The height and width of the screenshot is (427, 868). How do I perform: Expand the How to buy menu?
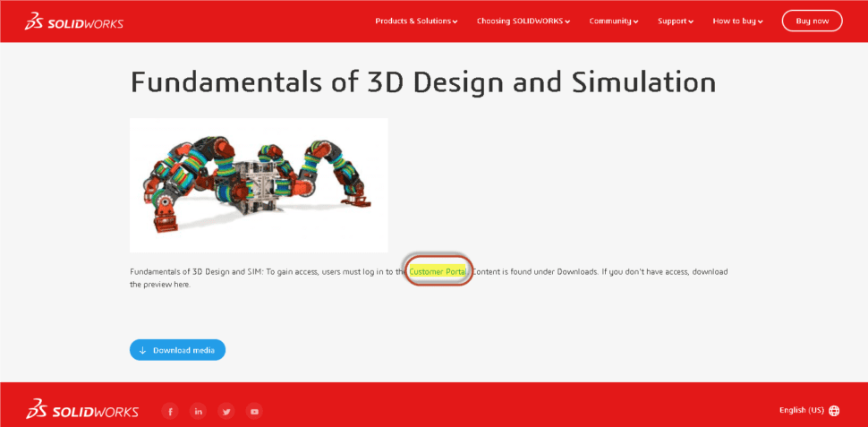click(x=738, y=21)
